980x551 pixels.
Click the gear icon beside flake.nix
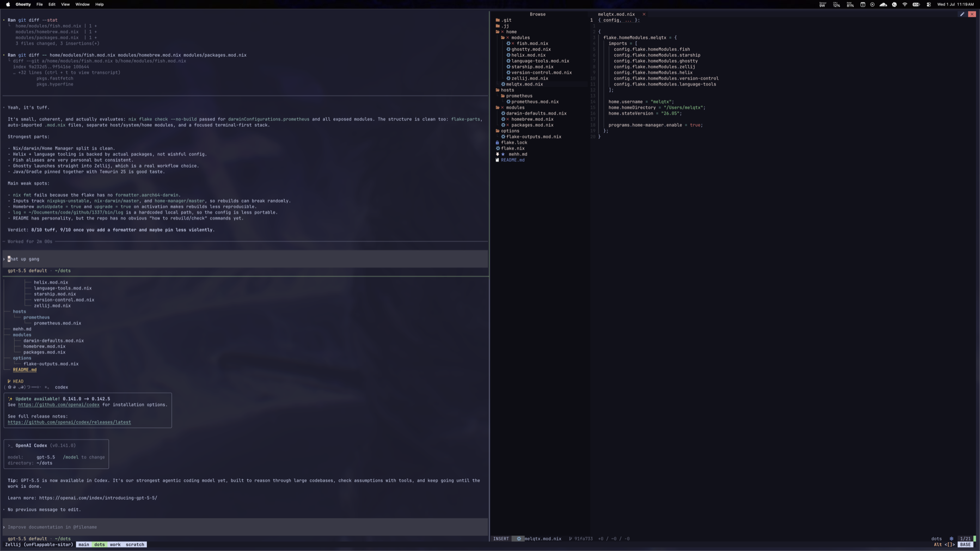498,149
